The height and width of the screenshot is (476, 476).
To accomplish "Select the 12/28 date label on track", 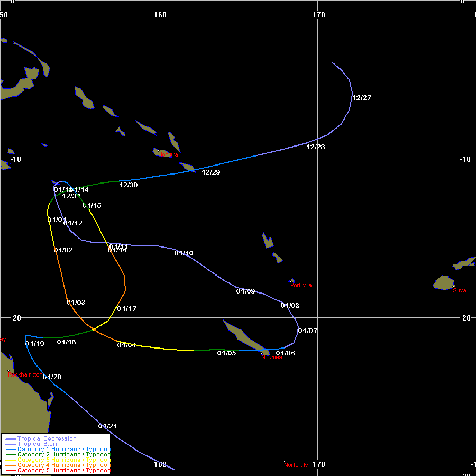I will click(316, 147).
